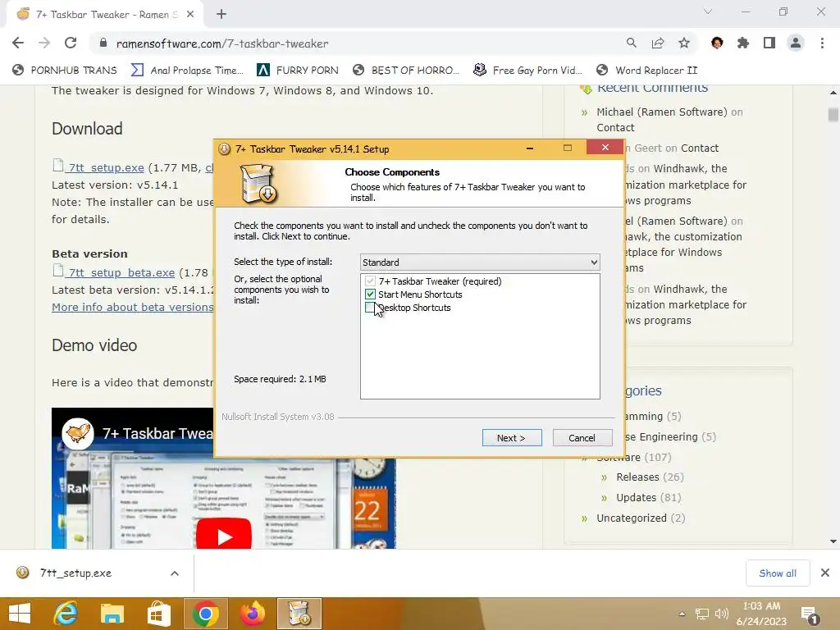This screenshot has width=840, height=630.
Task: Toggle the browser side panel icon
Action: tap(769, 43)
